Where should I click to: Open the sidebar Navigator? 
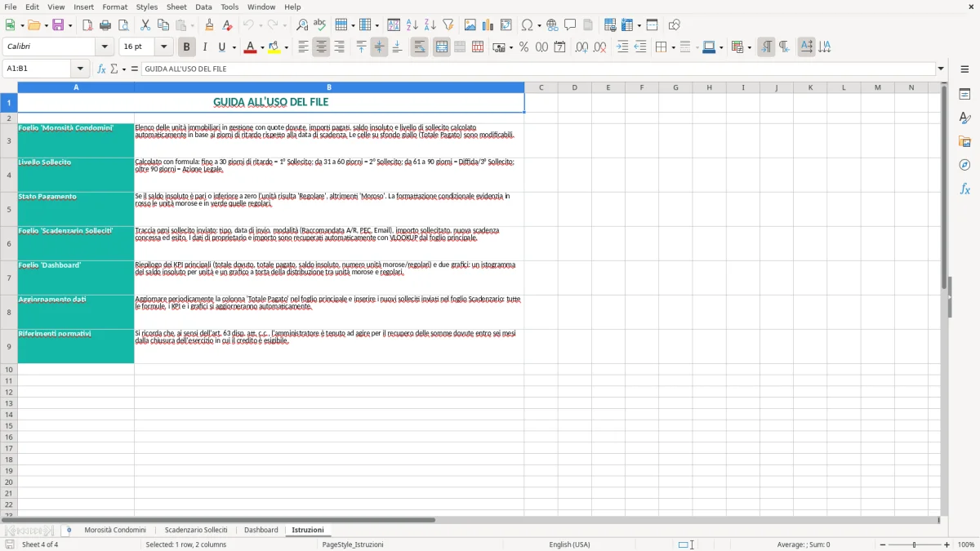point(964,166)
